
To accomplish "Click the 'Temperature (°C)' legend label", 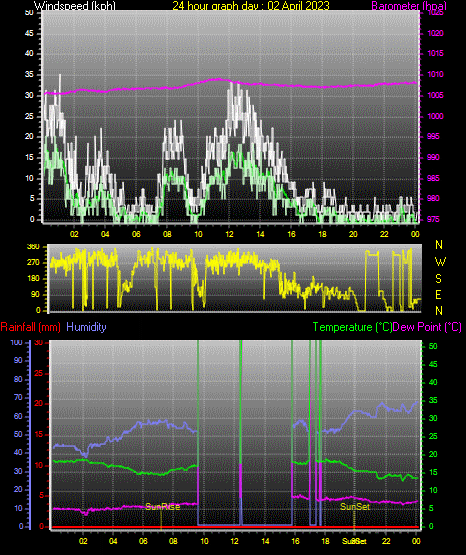I will pyautogui.click(x=352, y=327).
